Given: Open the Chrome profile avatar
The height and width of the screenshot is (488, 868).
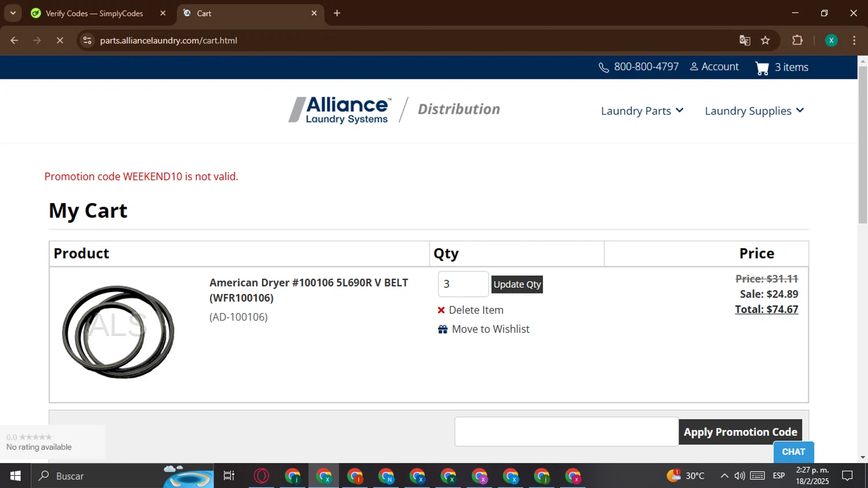Looking at the screenshot, I should [x=831, y=41].
